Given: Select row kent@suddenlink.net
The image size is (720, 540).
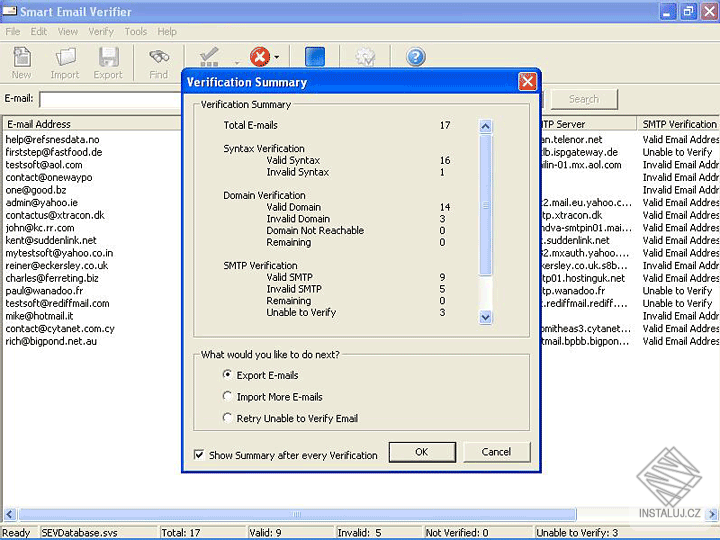Looking at the screenshot, I should click(x=51, y=240).
